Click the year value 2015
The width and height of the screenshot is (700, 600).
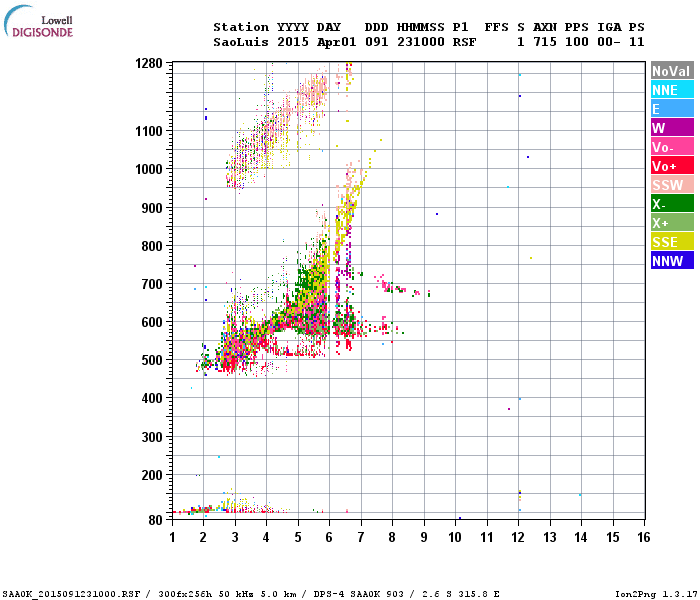pyautogui.click(x=293, y=42)
